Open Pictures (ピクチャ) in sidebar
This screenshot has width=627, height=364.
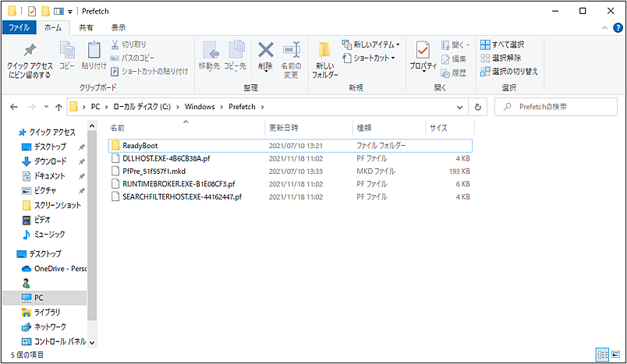click(44, 191)
